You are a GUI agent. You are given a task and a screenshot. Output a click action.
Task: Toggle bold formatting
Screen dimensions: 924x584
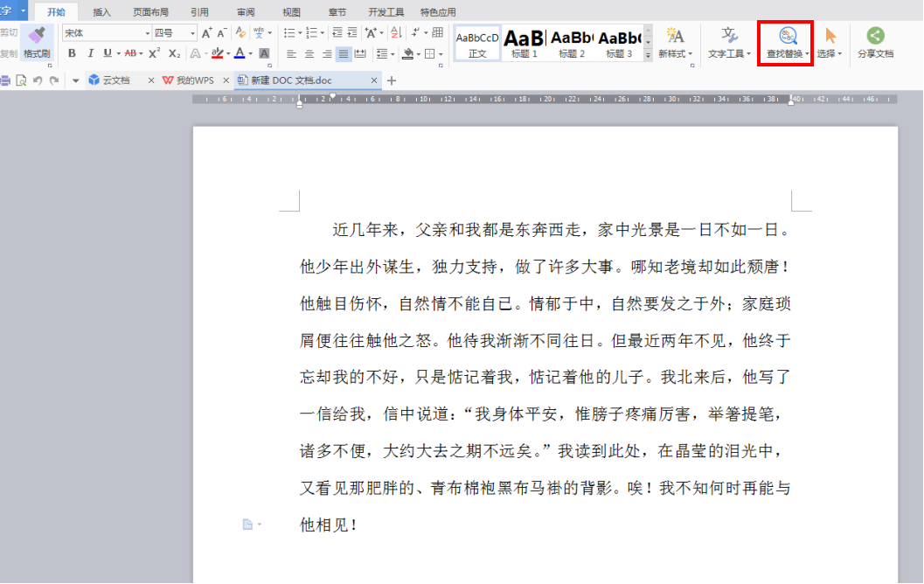[x=70, y=52]
